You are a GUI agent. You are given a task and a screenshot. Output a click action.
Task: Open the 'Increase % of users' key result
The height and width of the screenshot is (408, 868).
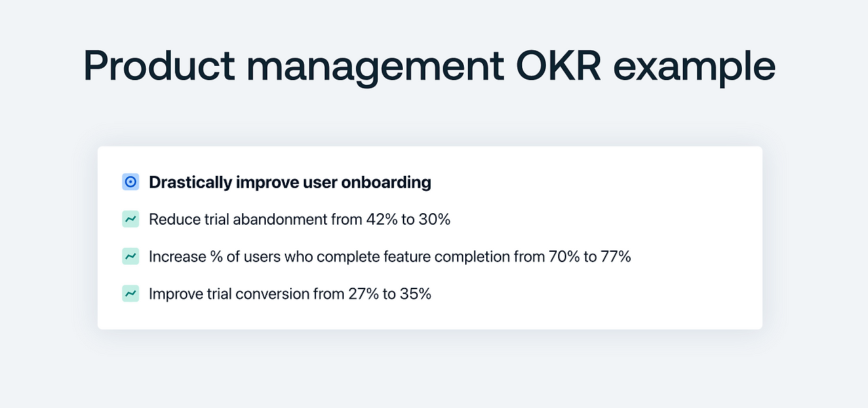390,257
